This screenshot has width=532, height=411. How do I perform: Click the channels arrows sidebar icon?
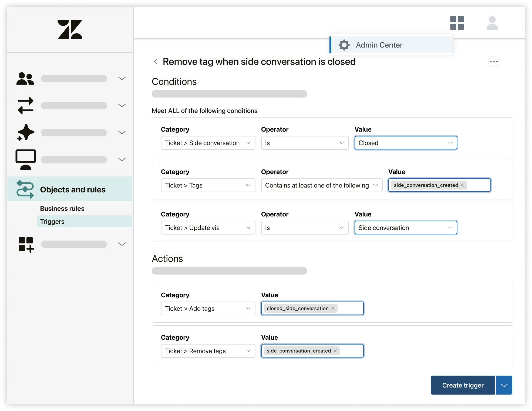point(25,105)
